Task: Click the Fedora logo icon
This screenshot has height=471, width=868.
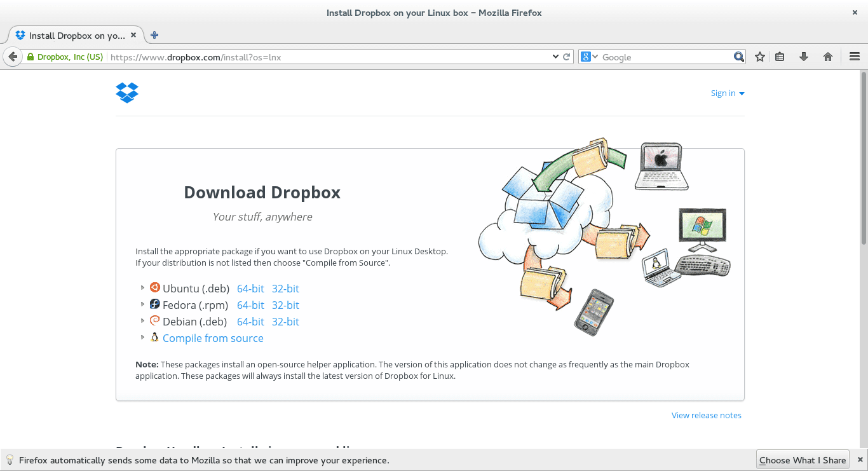Action: (154, 304)
